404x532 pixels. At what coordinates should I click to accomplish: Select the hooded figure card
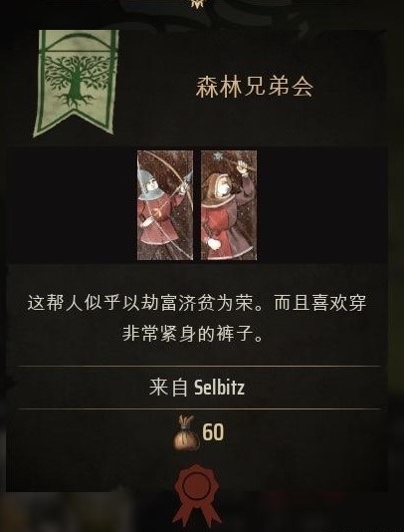pyautogui.click(x=229, y=205)
